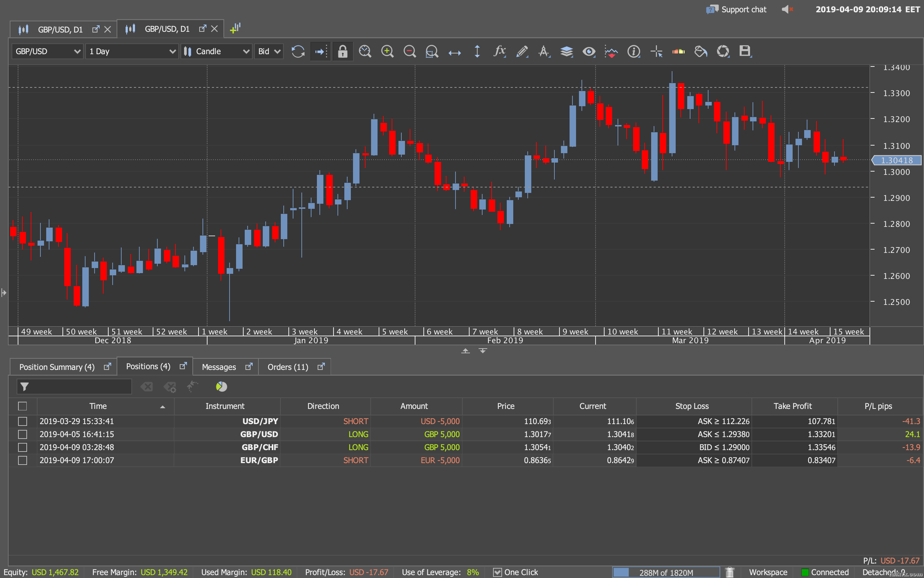Viewport: 924px width, 578px height.
Task: Click the merge positions icon
Action: coord(193,386)
